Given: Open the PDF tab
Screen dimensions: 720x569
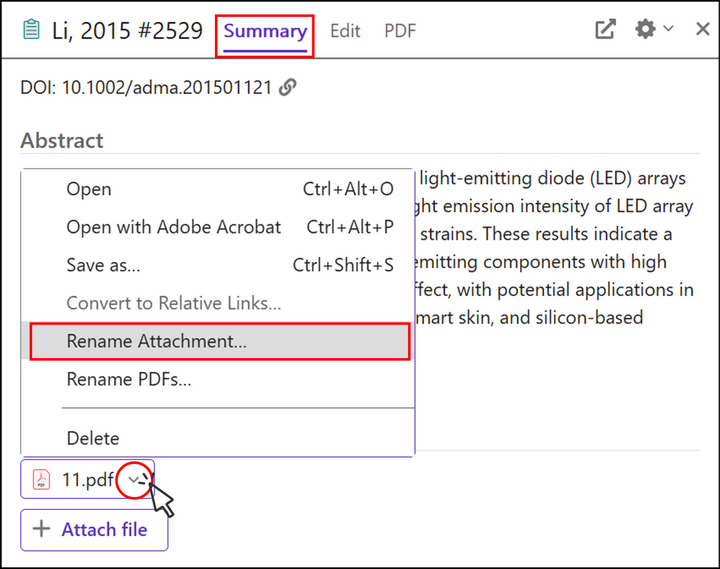Looking at the screenshot, I should pyautogui.click(x=400, y=31).
